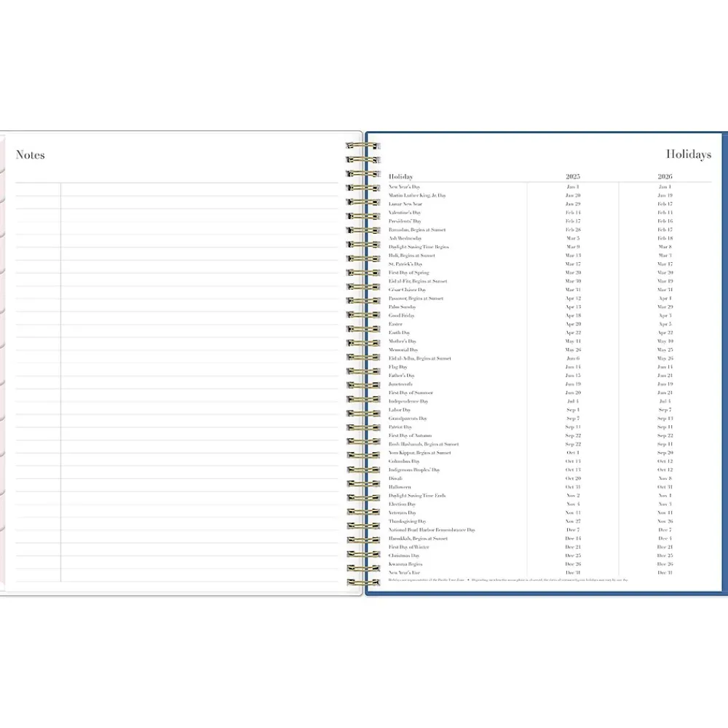Click National Pearl Harbor Remembrance Day entry
The height and width of the screenshot is (728, 728).
[x=432, y=530]
